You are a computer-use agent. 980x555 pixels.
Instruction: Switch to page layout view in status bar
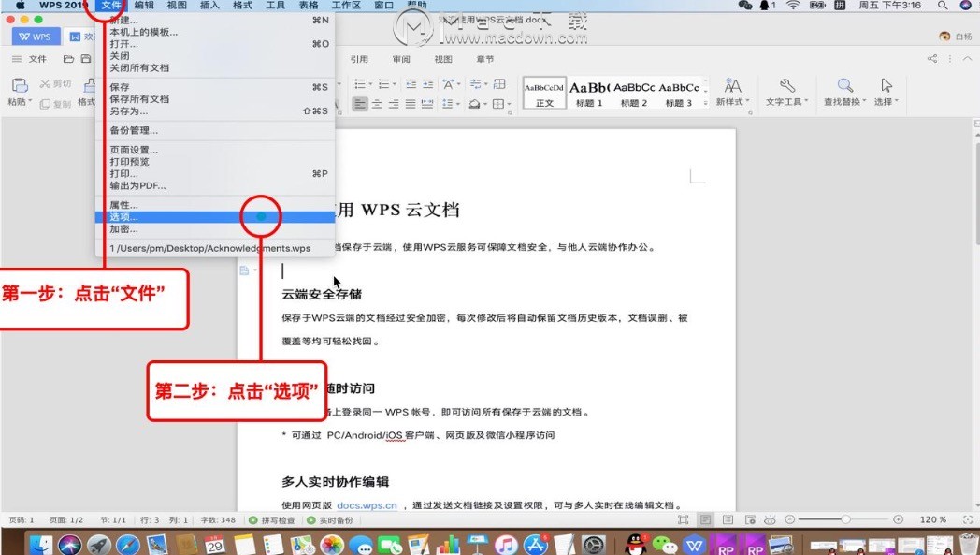pos(705,519)
